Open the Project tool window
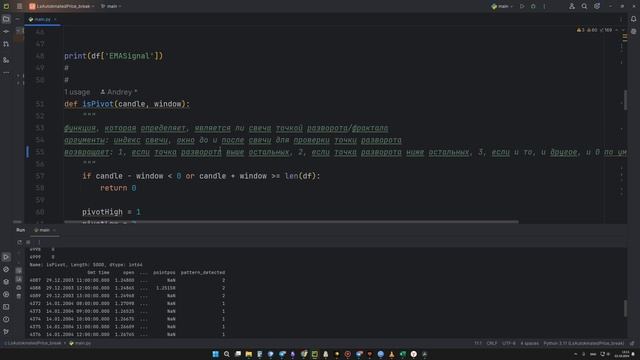640x360 pixels. point(6,19)
